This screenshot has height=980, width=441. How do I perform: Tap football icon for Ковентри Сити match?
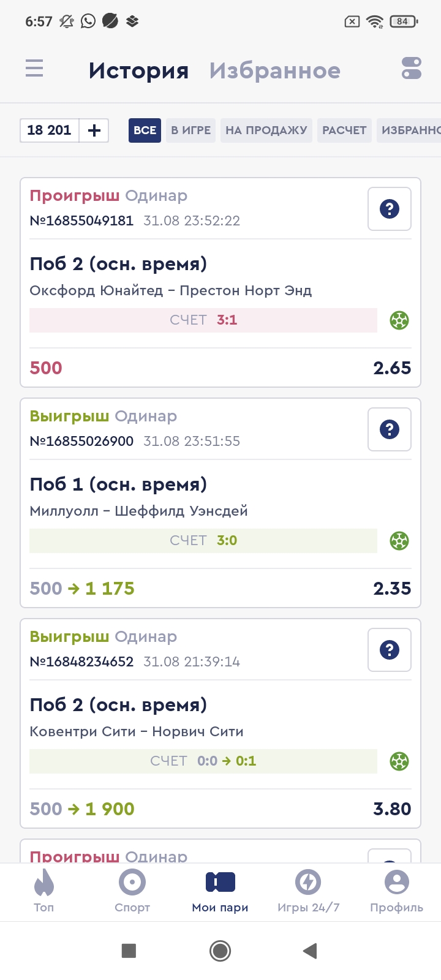[x=399, y=761]
